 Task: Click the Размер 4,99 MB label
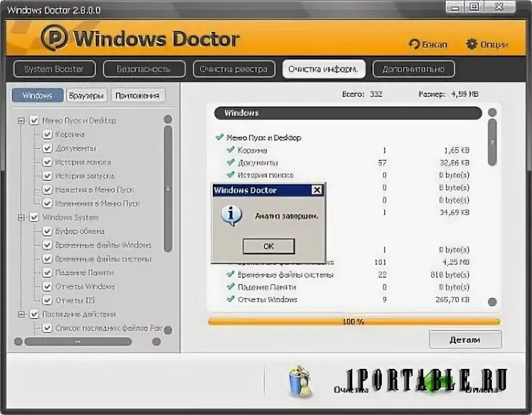point(449,94)
